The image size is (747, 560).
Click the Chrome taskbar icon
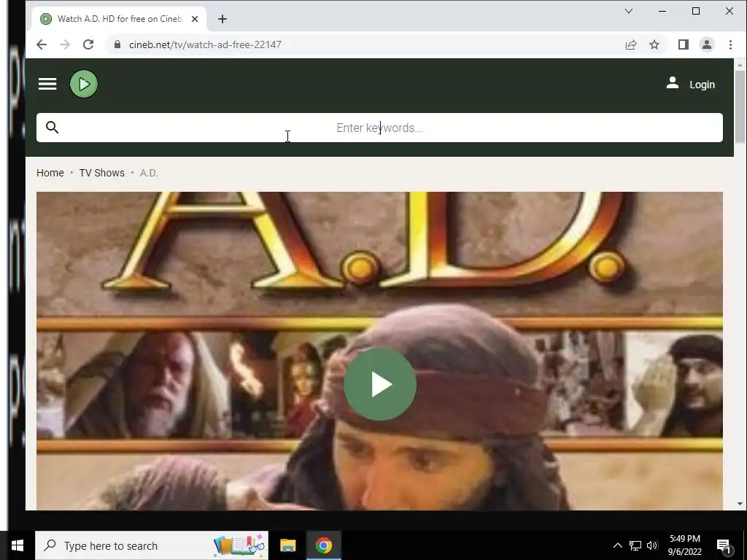[x=323, y=545]
